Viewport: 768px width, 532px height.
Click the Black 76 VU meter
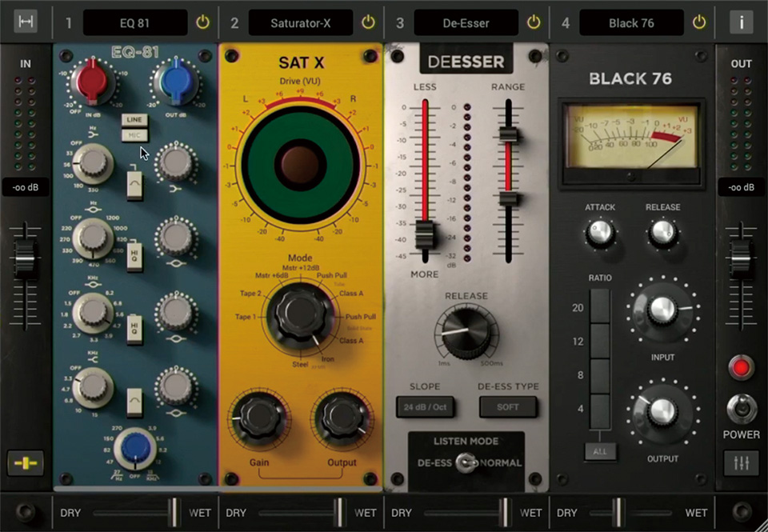click(x=631, y=143)
